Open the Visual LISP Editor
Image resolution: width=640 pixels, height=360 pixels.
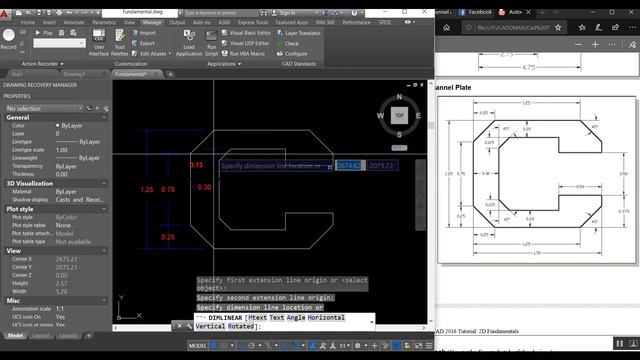[245, 43]
